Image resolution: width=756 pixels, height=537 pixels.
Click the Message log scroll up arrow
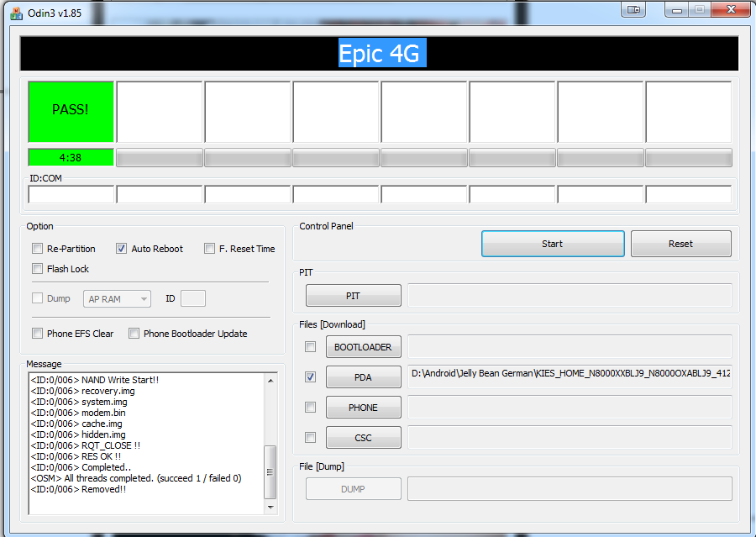[270, 381]
